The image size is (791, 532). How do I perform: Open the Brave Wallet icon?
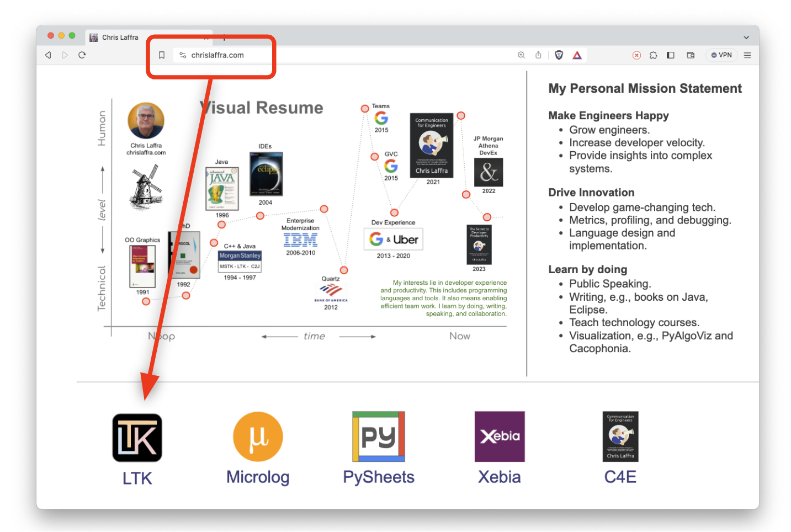click(x=691, y=55)
